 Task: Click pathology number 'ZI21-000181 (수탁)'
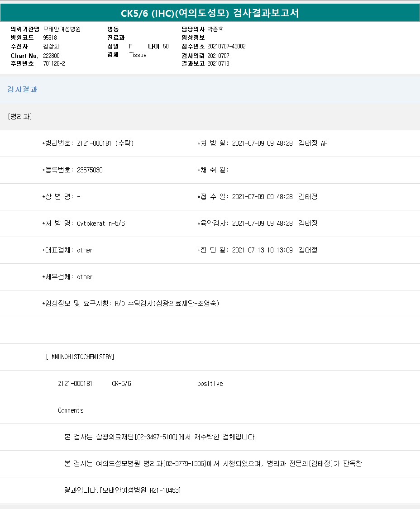pos(105,143)
